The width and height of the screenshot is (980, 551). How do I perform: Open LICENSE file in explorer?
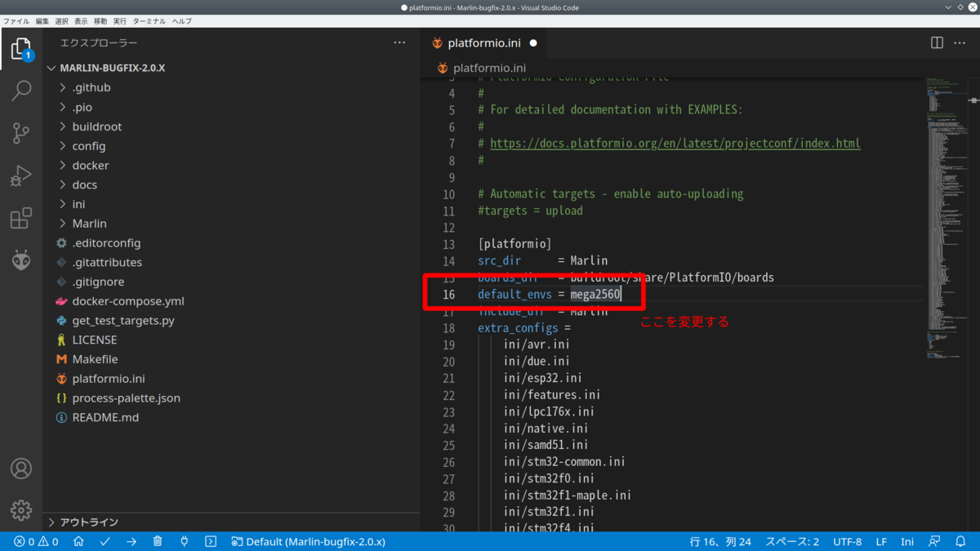95,340
